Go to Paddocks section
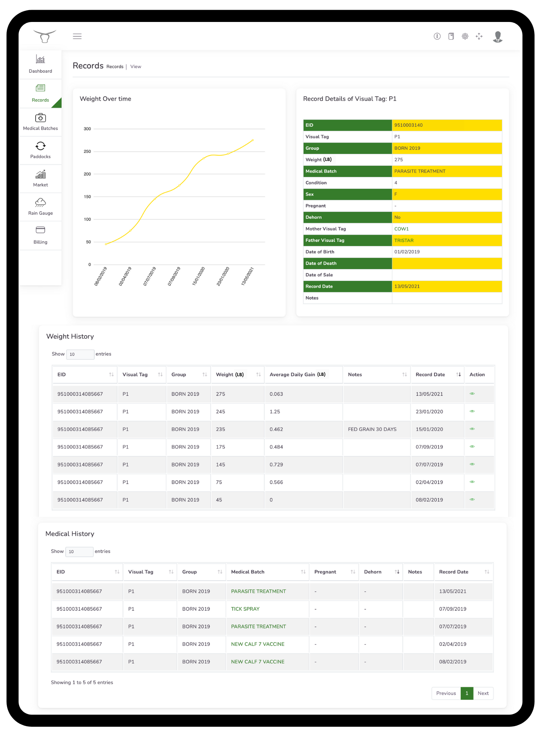 click(40, 150)
